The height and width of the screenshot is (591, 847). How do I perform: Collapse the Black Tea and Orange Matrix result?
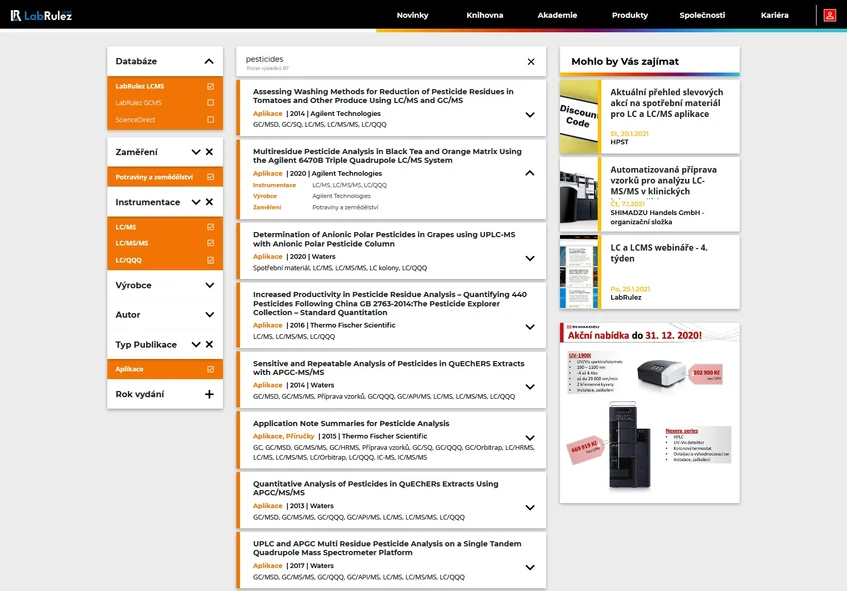pyautogui.click(x=530, y=173)
